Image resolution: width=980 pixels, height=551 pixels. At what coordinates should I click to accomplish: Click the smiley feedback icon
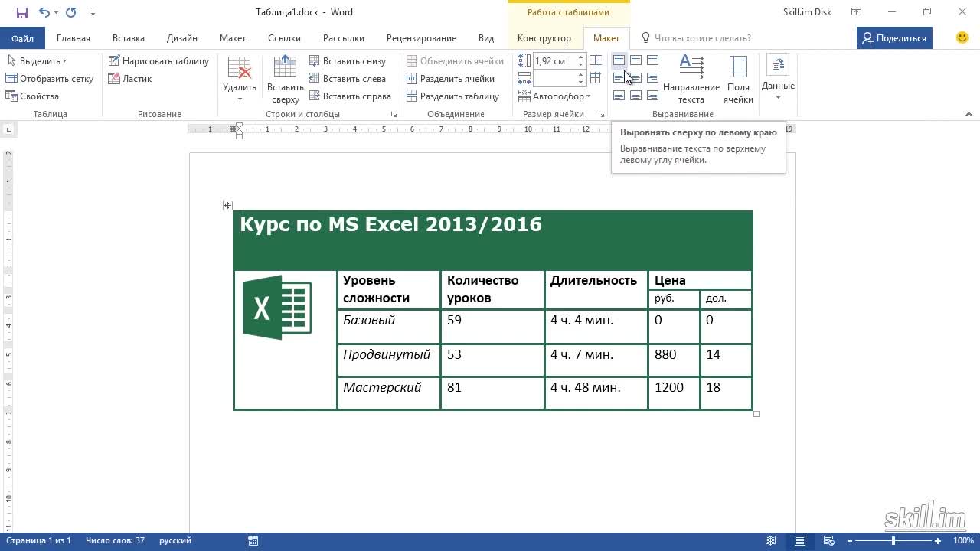click(x=962, y=37)
